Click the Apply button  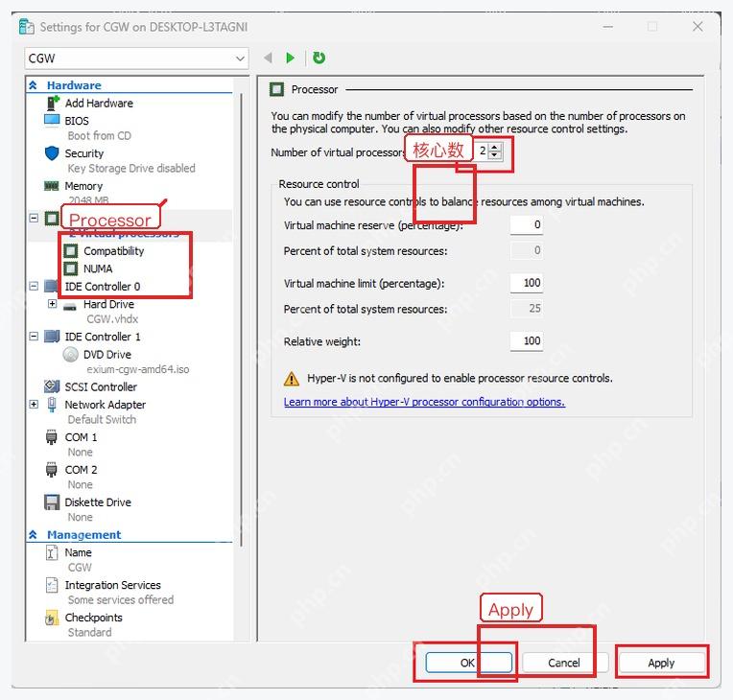click(661, 663)
